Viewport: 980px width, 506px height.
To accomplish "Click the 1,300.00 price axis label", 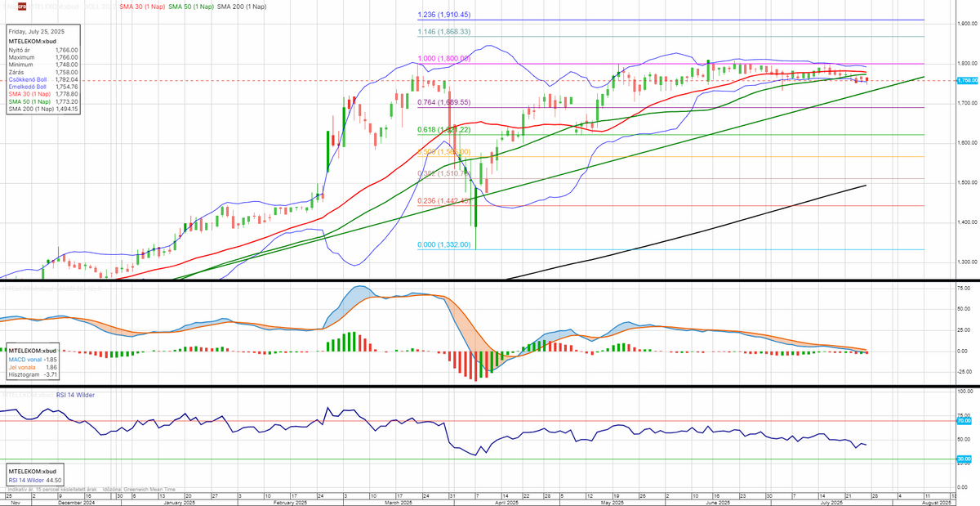I will tap(967, 262).
